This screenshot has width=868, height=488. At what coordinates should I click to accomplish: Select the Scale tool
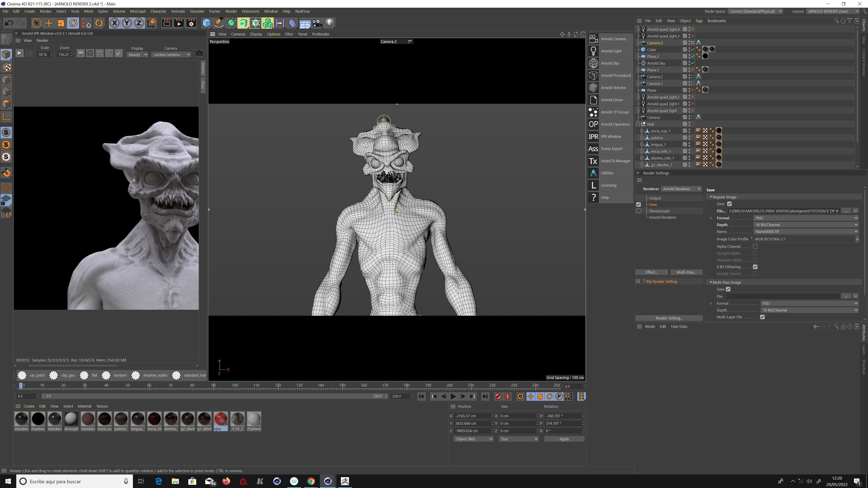click(x=61, y=23)
